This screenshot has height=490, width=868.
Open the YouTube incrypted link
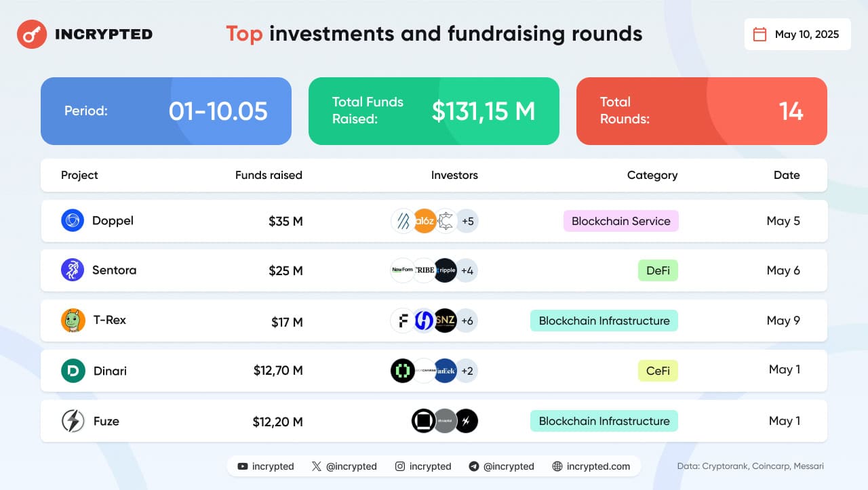[x=266, y=466]
